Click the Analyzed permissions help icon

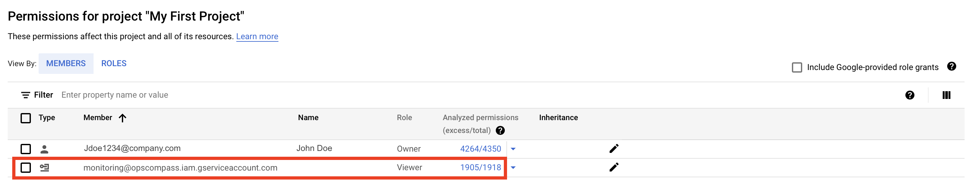(x=500, y=130)
